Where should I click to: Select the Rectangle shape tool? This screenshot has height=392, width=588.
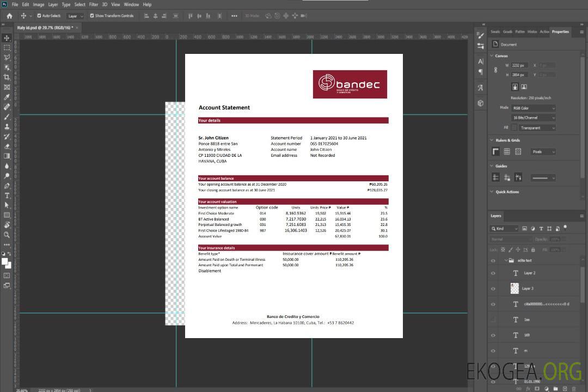[x=7, y=215]
